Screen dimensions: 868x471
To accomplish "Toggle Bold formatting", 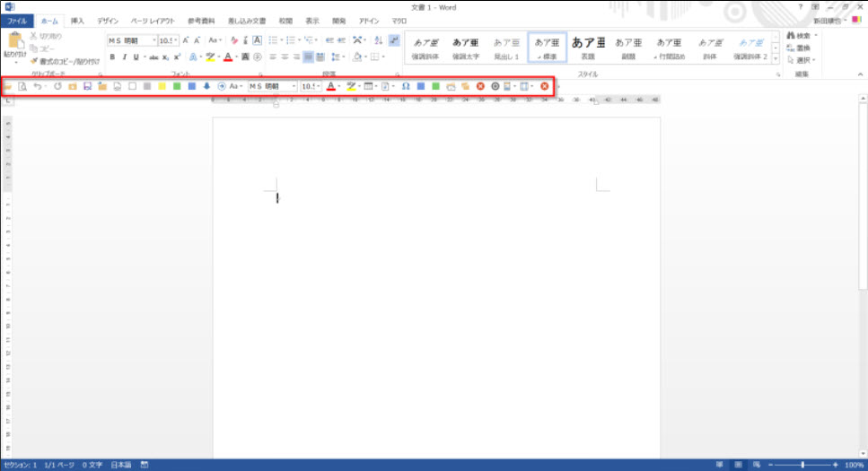I will pos(112,57).
